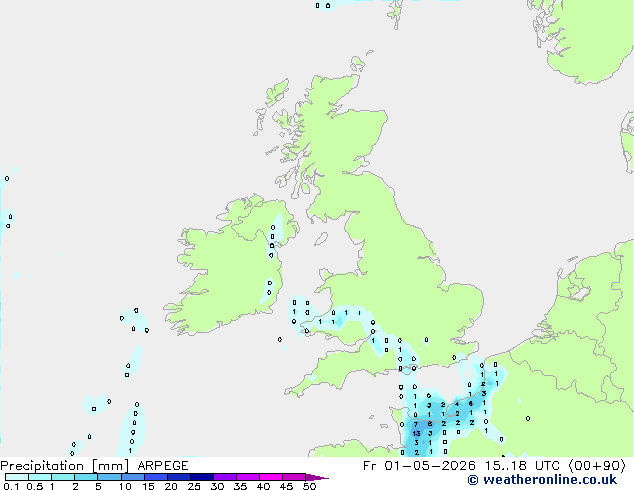Select the forecast date Fr 01-05-2026 label
This screenshot has width=634, height=490.
pyautogui.click(x=419, y=466)
